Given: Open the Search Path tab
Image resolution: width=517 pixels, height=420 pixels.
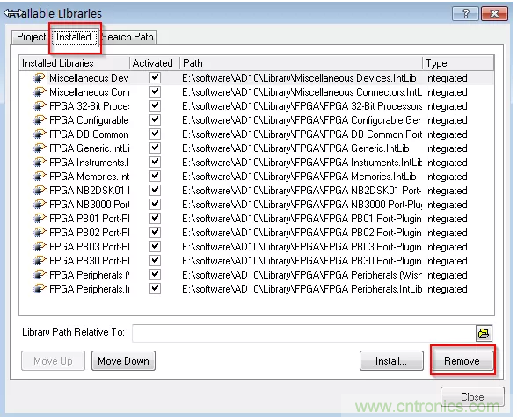Looking at the screenshot, I should pyautogui.click(x=128, y=37).
